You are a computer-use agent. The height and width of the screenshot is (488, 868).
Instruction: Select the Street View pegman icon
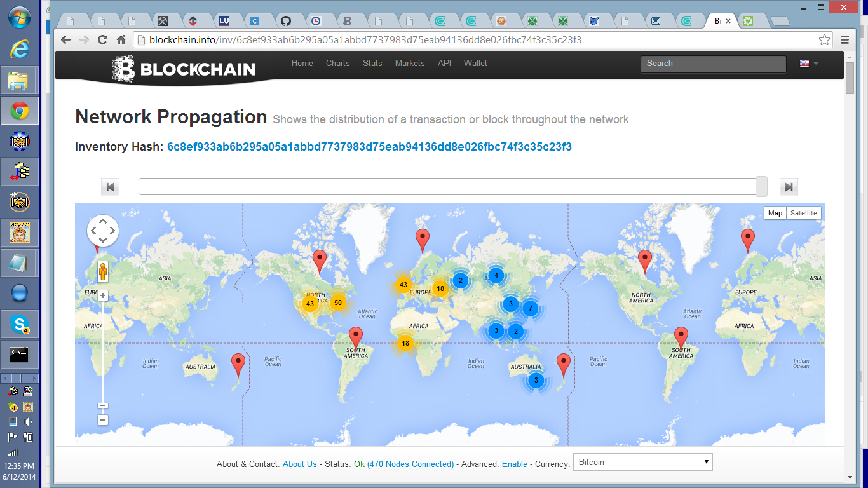(103, 272)
